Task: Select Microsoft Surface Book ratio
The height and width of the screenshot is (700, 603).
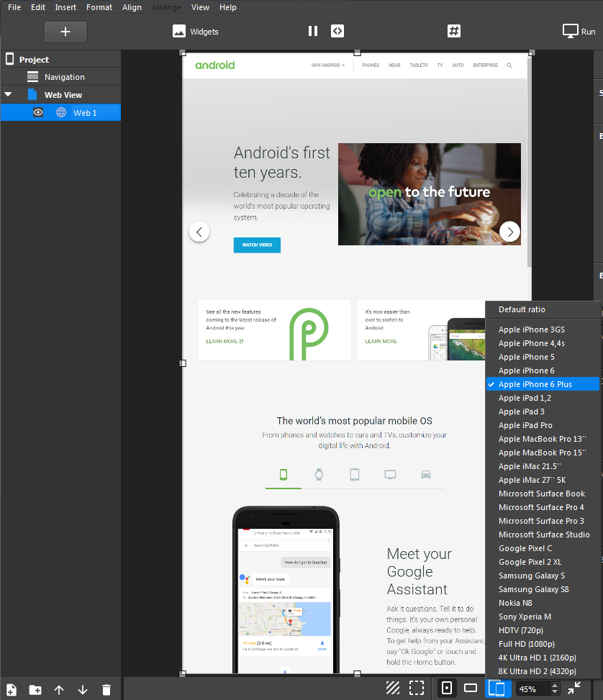Action: (543, 494)
